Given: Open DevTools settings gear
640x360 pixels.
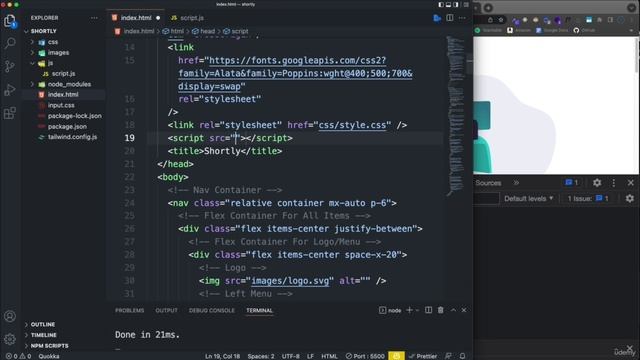Looking at the screenshot, I should pos(597,183).
